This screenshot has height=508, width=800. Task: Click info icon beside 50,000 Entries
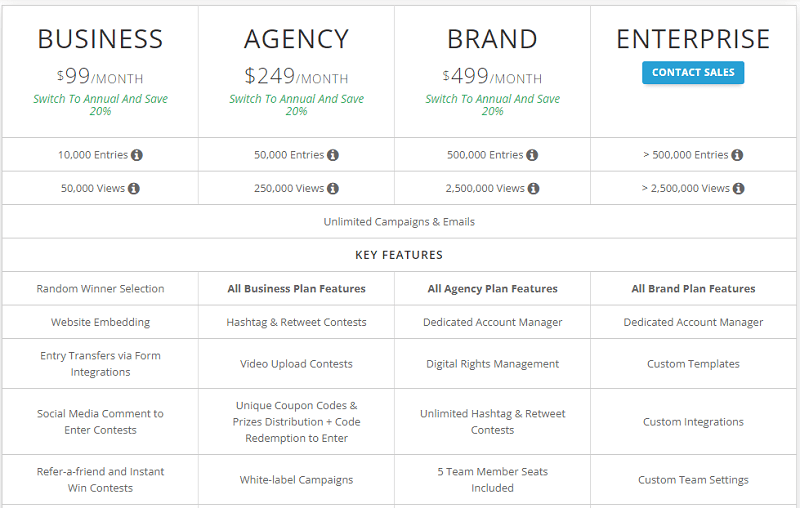pos(333,155)
